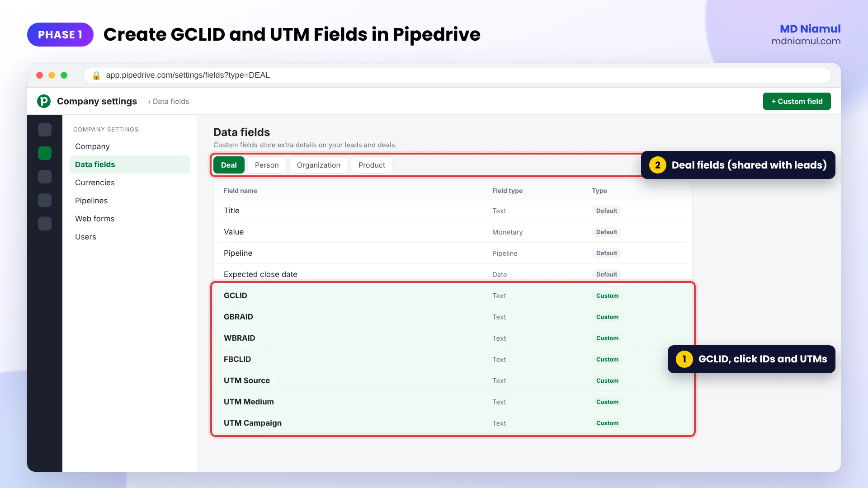Add a new Custom field
The height and width of the screenshot is (488, 868).
tap(797, 101)
